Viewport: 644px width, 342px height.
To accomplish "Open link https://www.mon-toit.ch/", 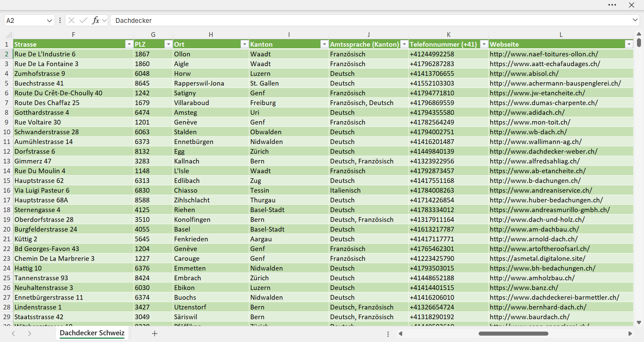I will coord(530,122).
